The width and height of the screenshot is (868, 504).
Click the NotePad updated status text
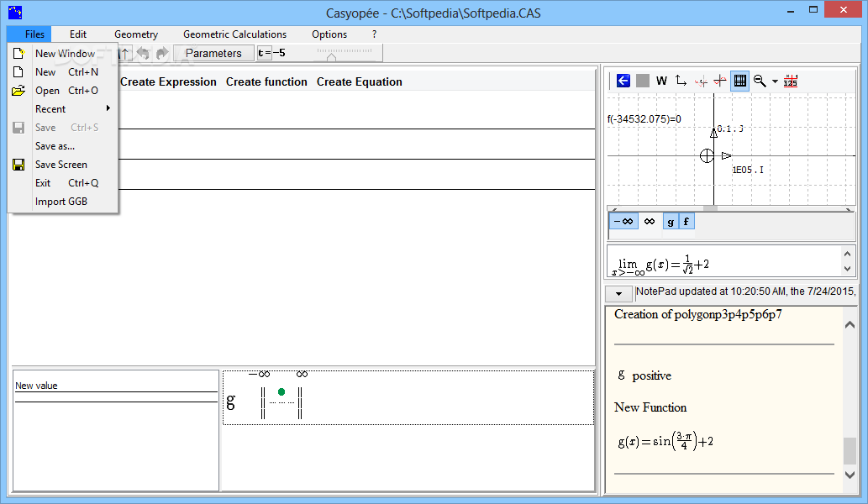(x=745, y=291)
